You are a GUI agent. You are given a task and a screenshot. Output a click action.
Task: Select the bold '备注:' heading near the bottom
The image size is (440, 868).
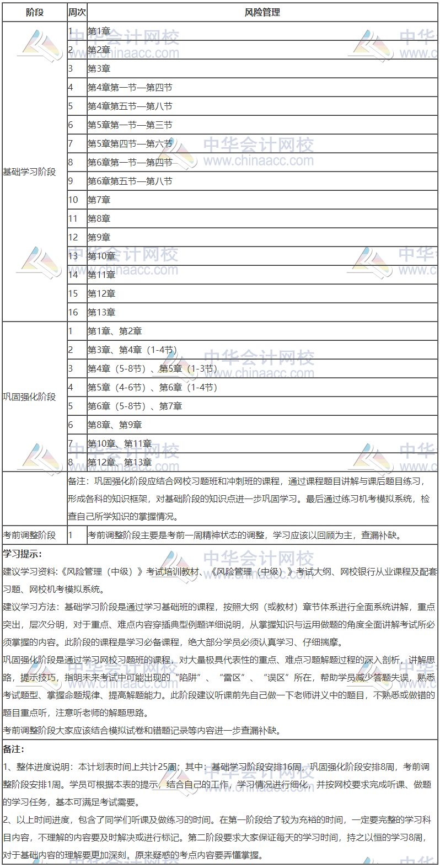coord(14,749)
